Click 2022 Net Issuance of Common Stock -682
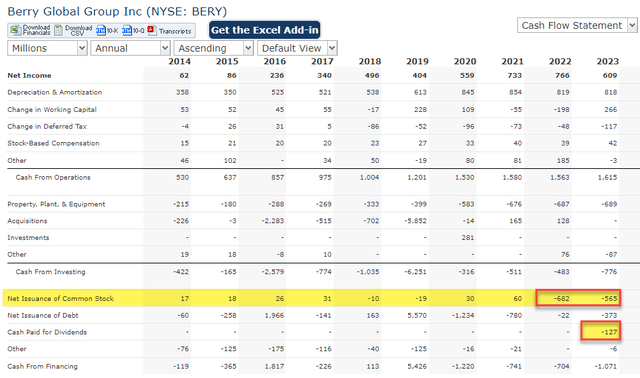This screenshot has width=640, height=378. click(562, 298)
